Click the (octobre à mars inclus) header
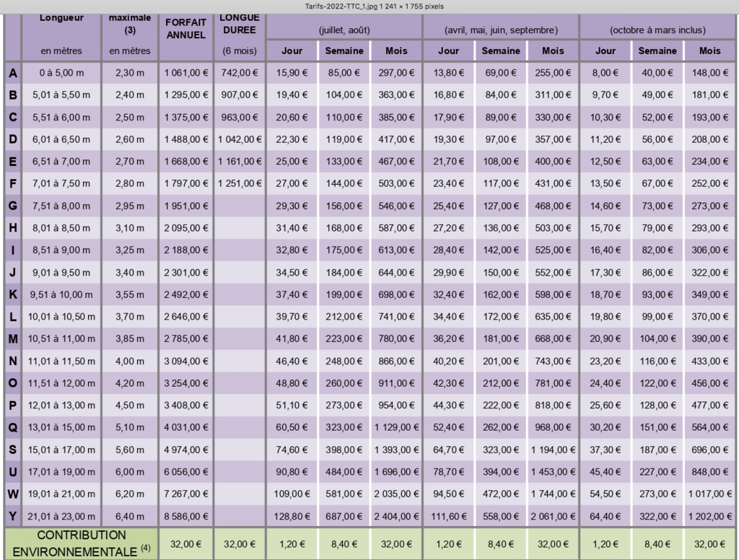 pos(657,30)
